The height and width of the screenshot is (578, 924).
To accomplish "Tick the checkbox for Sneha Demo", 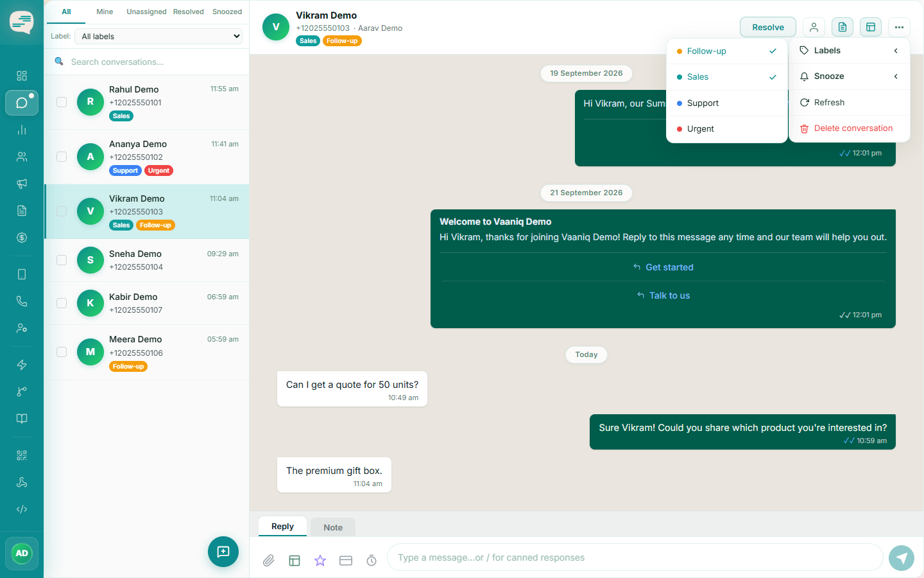I will pos(62,260).
